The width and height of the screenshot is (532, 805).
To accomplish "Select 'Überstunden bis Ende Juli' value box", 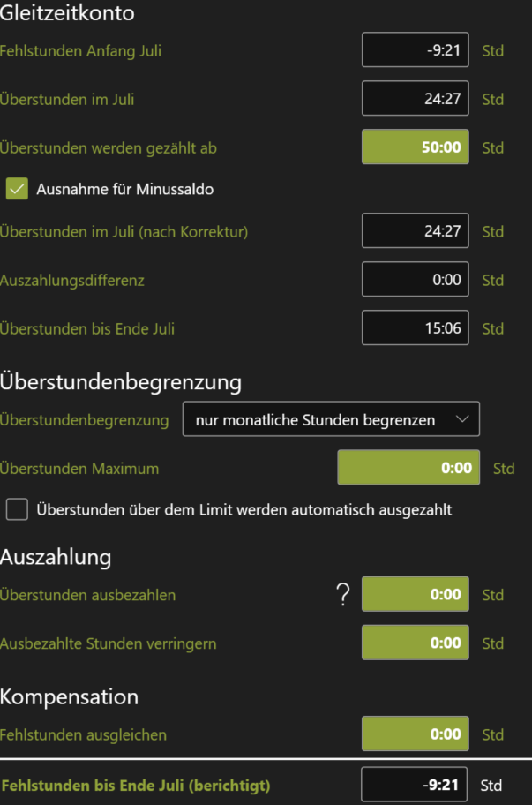I will tap(415, 328).
